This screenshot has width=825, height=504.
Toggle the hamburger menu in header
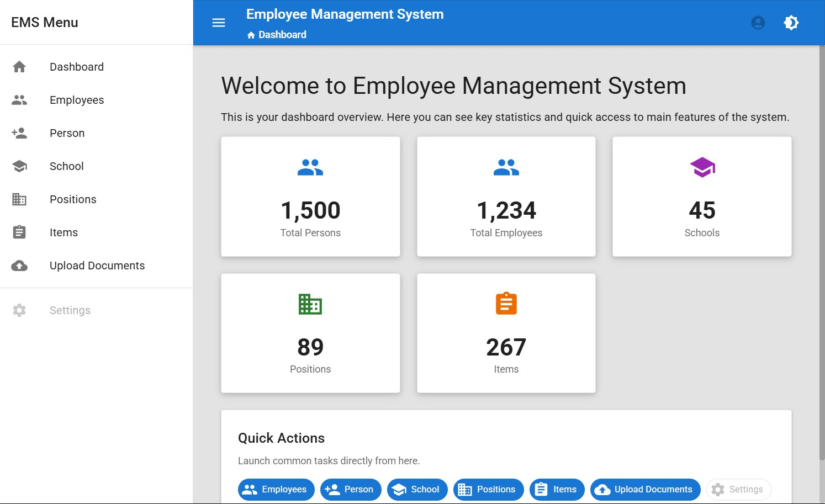point(219,23)
